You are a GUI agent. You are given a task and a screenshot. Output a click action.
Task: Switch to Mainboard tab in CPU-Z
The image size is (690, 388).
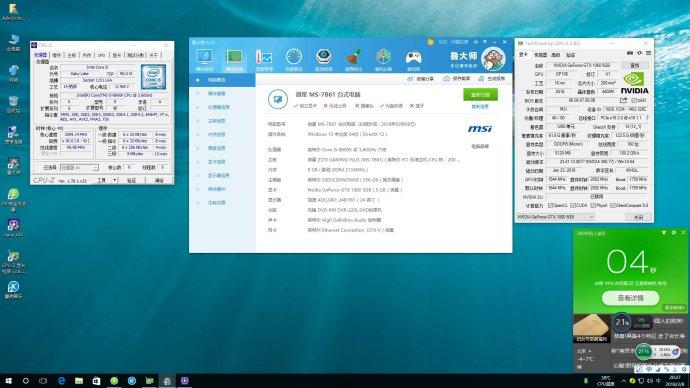pos(72,55)
